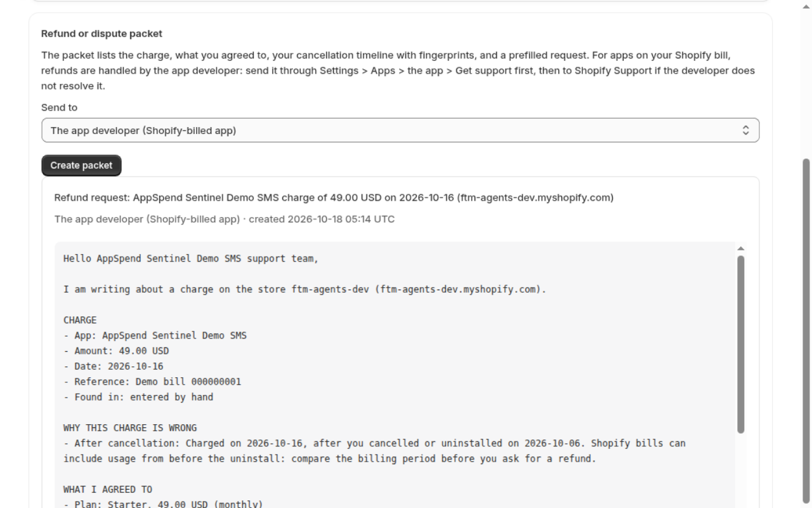This screenshot has width=812, height=508.
Task: Click the WHY THIS CHARGE IS WRONG heading
Action: tap(130, 428)
